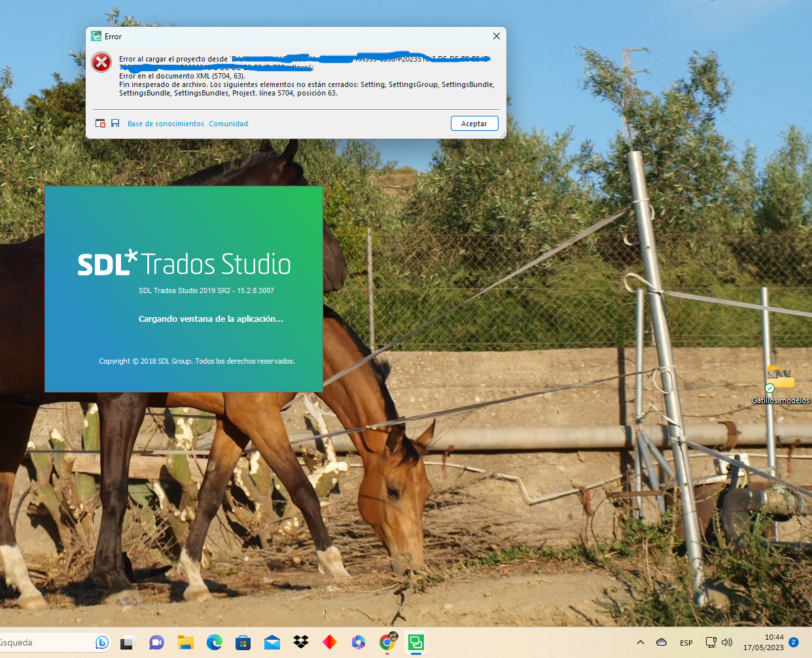Screen dimensions: 812x658
Task: Click the save error report disk icon
Action: tap(115, 123)
